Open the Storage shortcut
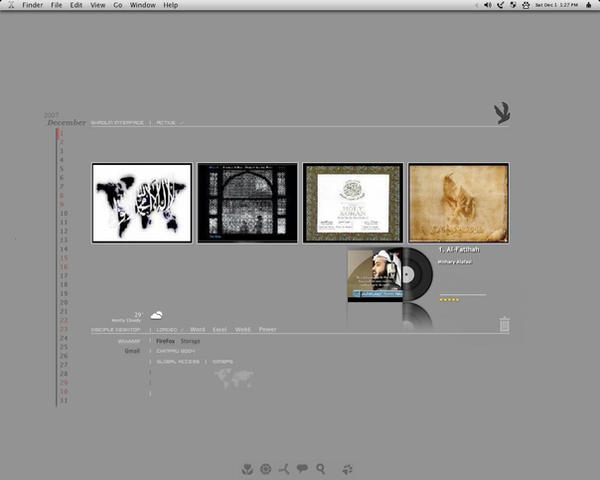Viewport: 600px width, 480px height. (x=190, y=341)
